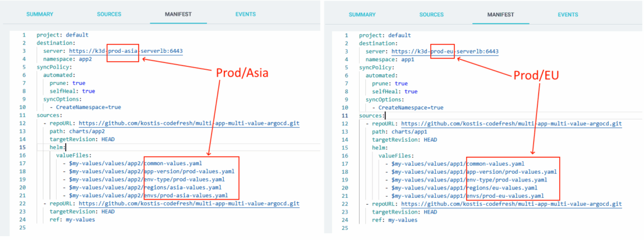The height and width of the screenshot is (240, 644).
Task: Click 'sources:' line in right manifest
Action: click(x=372, y=116)
